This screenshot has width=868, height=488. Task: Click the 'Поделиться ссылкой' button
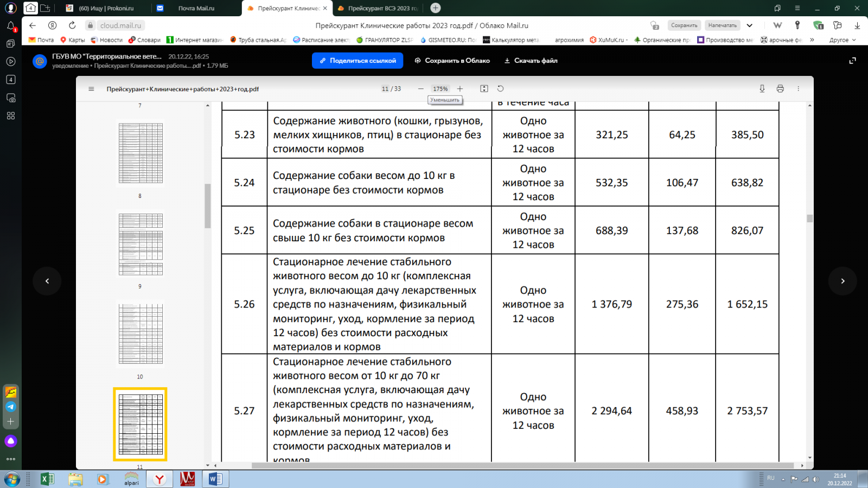358,61
